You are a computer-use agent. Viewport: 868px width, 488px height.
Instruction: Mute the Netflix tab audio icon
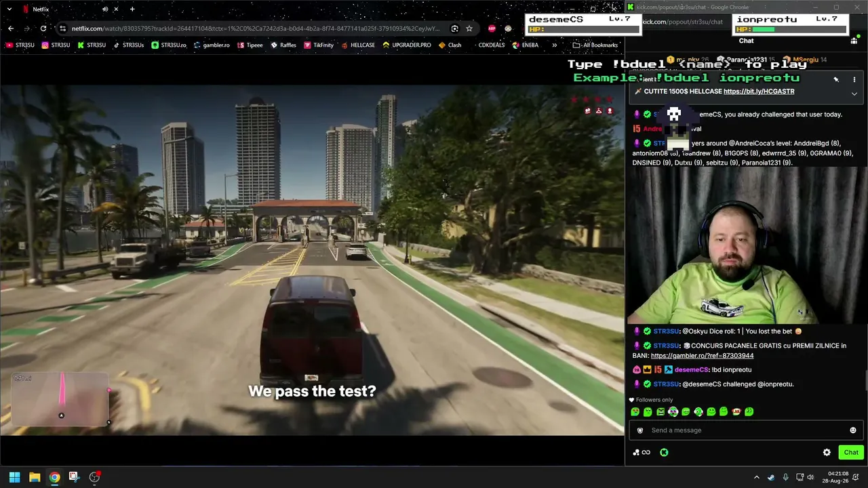click(x=105, y=9)
